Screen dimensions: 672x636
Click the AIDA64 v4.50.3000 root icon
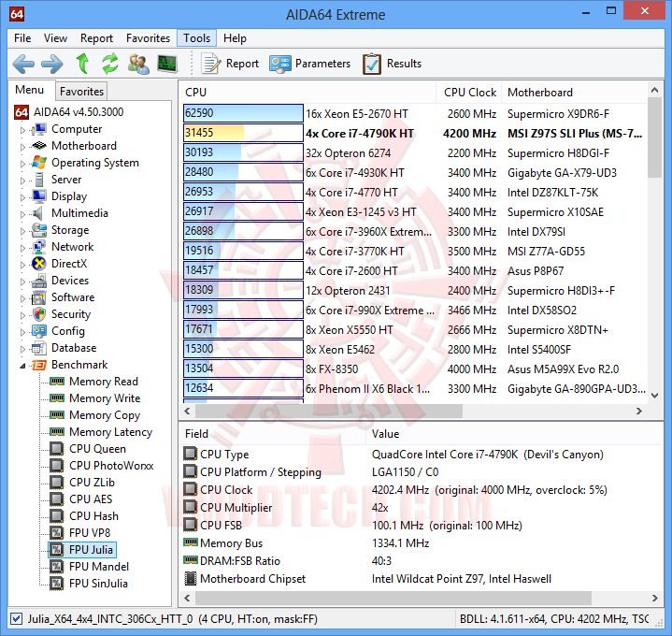tap(21, 112)
